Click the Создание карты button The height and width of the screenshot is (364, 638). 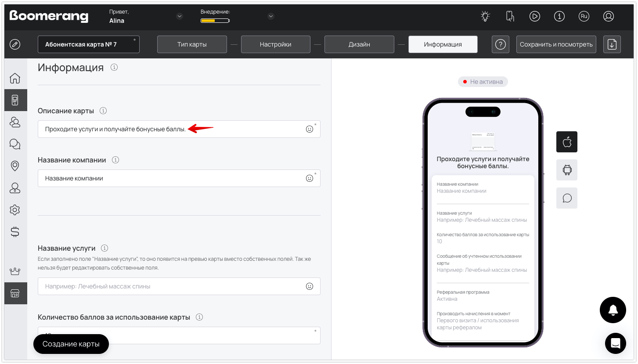(x=71, y=344)
